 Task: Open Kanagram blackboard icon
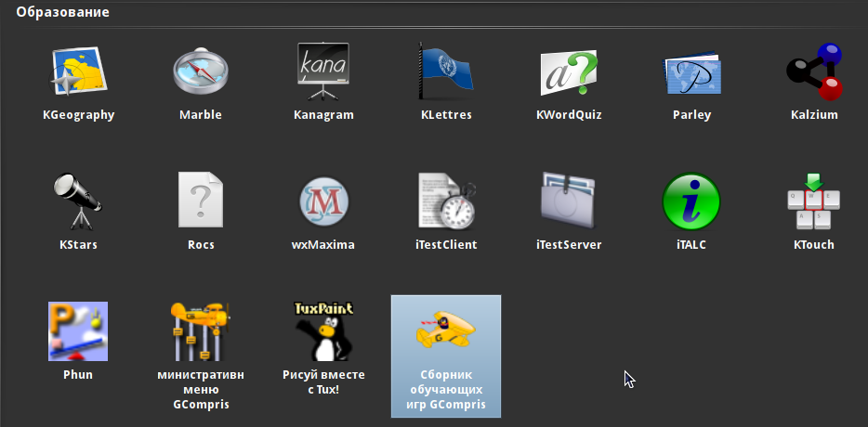pos(323,71)
